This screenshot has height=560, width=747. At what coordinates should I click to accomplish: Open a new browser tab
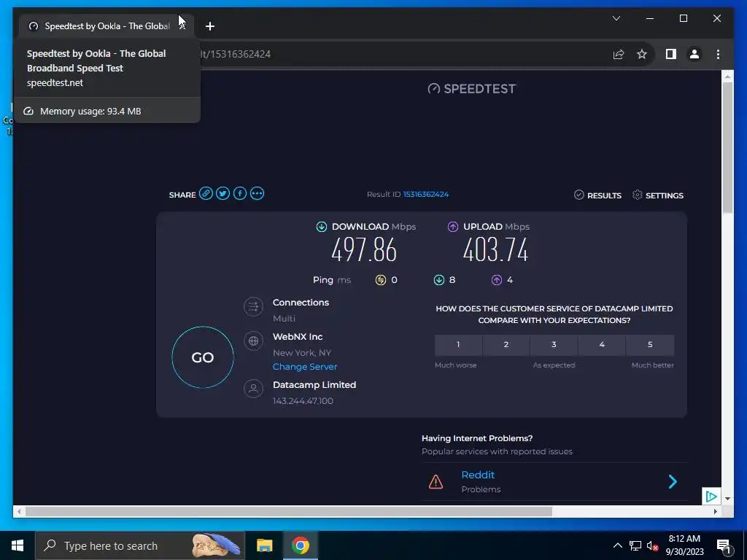(210, 26)
